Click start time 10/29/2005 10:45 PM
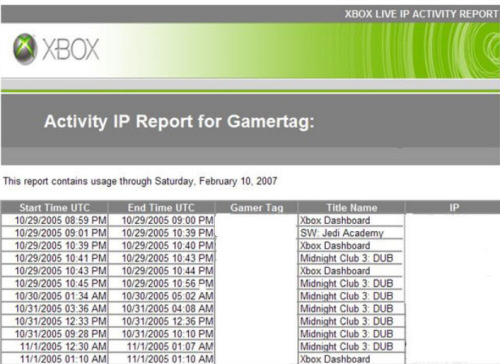 tap(55, 284)
